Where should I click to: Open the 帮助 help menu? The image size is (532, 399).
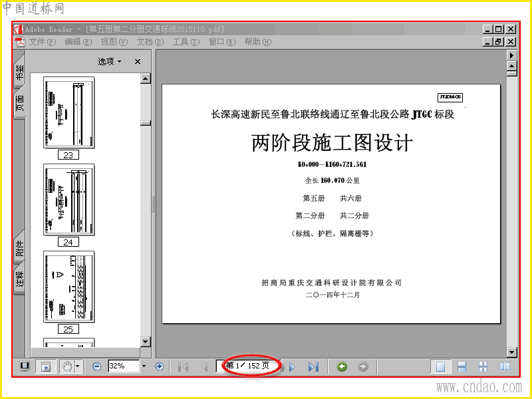[258, 42]
